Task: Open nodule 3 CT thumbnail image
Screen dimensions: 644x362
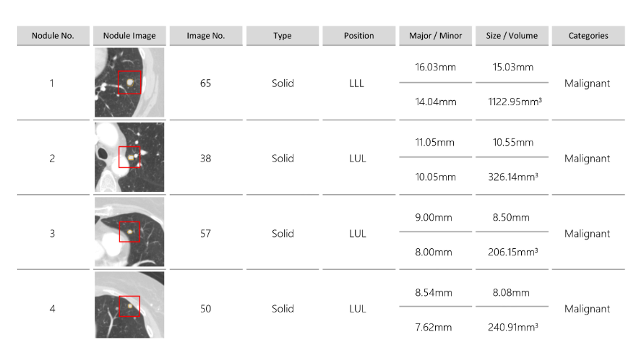Action: pos(129,232)
